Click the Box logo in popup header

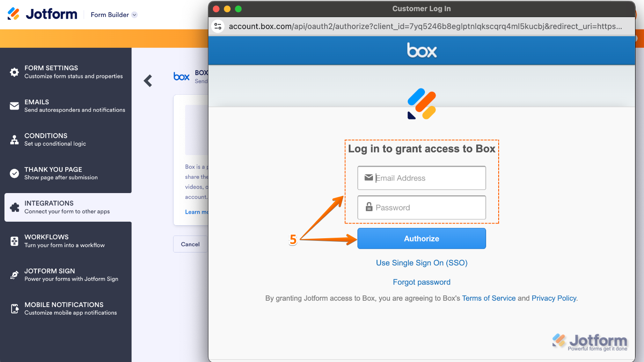422,50
